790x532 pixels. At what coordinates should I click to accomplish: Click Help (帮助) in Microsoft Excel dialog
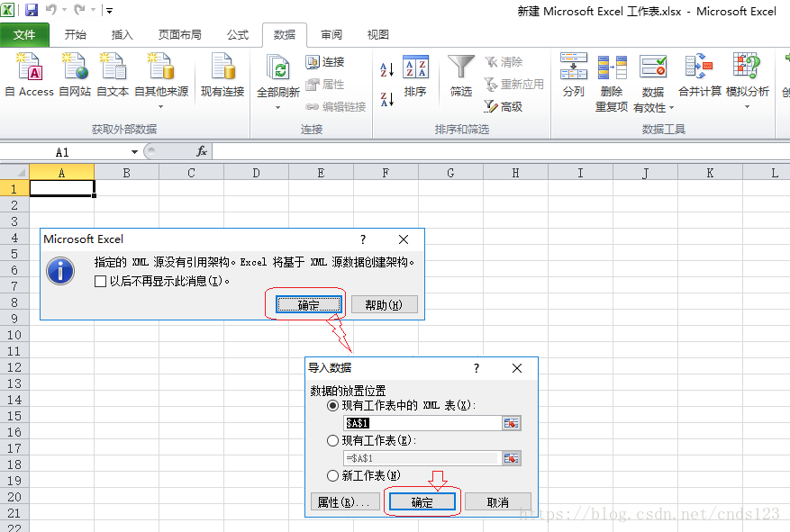tap(384, 305)
